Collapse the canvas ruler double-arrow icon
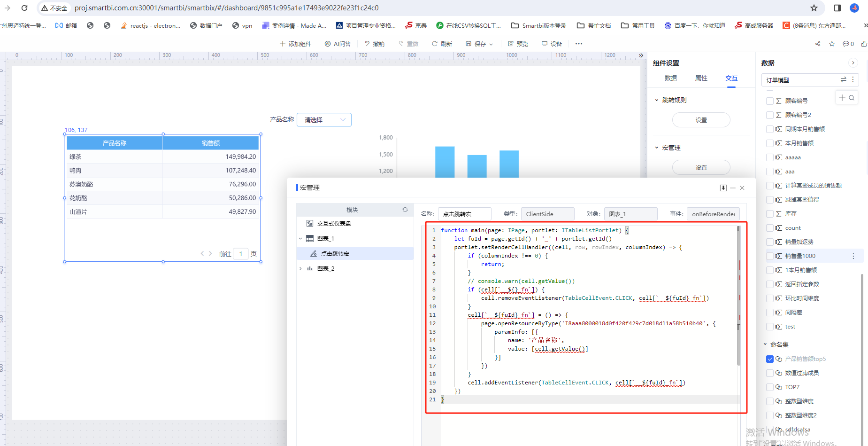 (x=641, y=55)
